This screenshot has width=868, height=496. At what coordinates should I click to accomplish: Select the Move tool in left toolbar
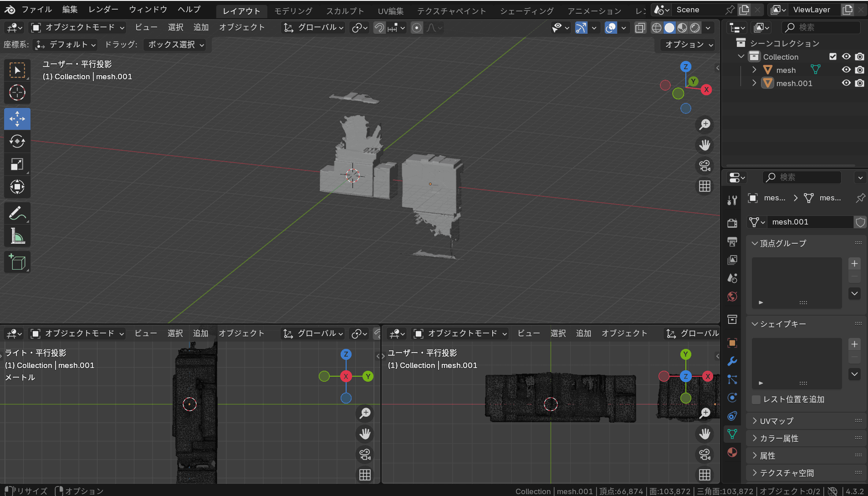(x=17, y=119)
